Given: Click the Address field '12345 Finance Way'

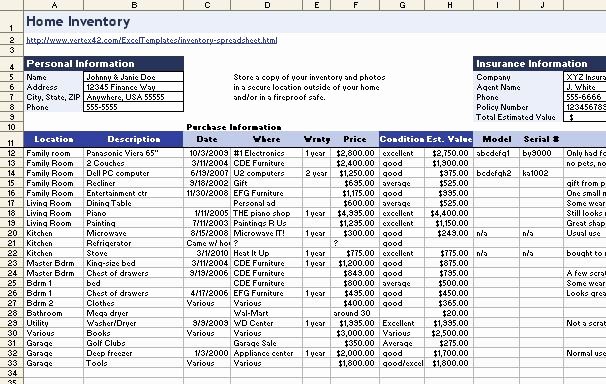Looking at the screenshot, I should point(133,87).
